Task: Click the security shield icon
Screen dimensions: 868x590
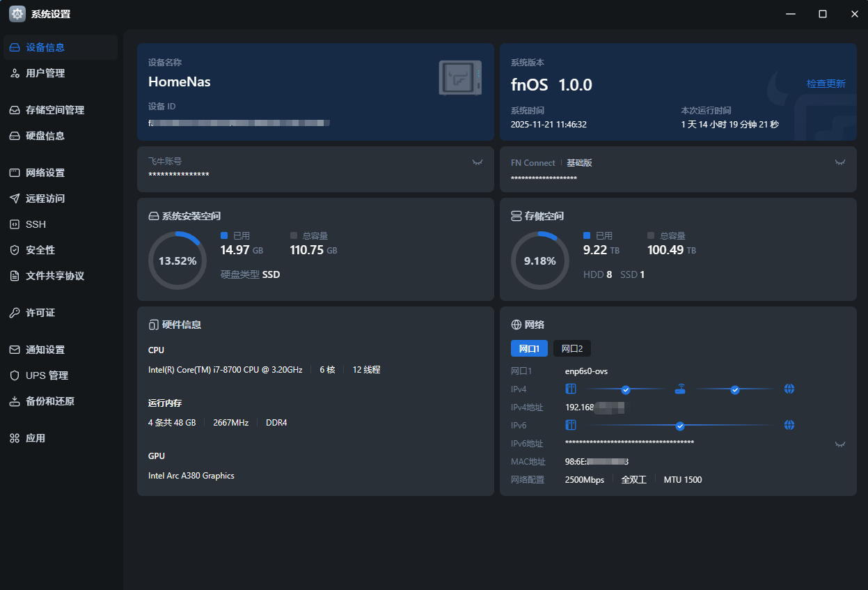Action: 15,250
